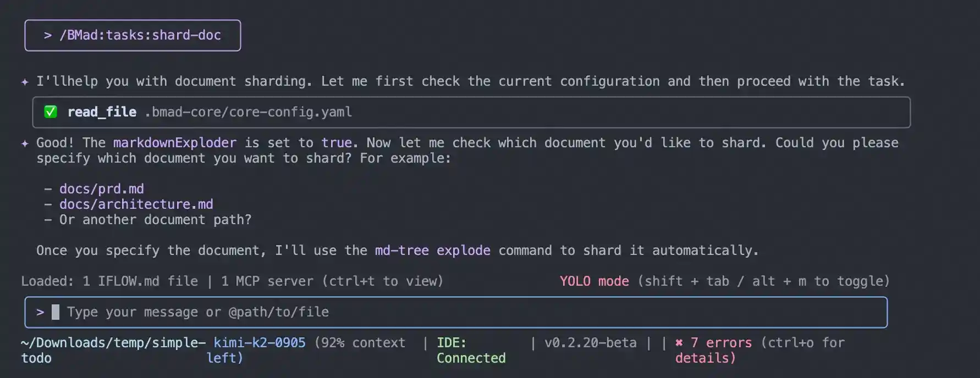Click the prompt arrow in message input
Screen dimensions: 980x378
[x=40, y=312]
